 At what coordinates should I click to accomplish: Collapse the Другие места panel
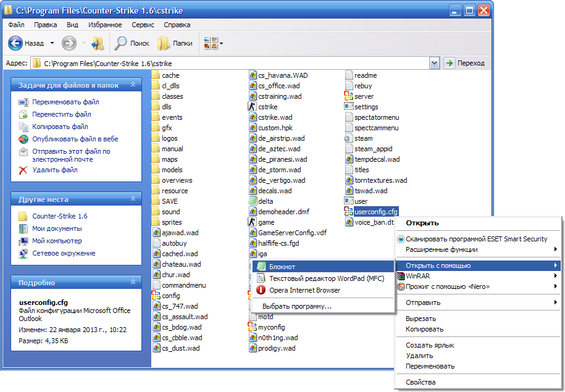click(133, 199)
